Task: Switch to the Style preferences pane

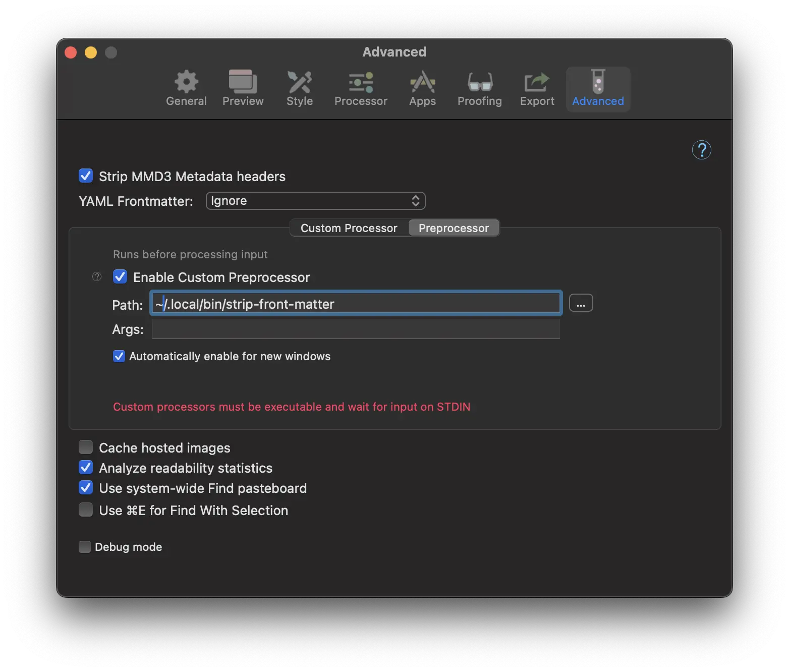Action: (300, 89)
